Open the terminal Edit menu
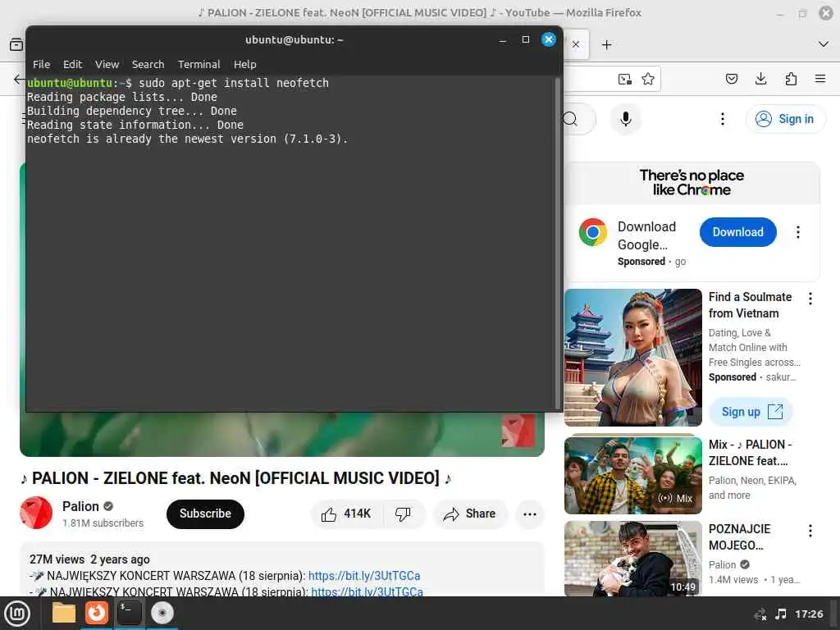 pyautogui.click(x=72, y=64)
